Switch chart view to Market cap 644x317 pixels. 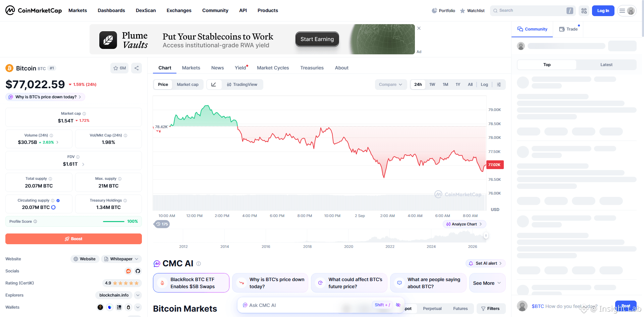point(187,85)
